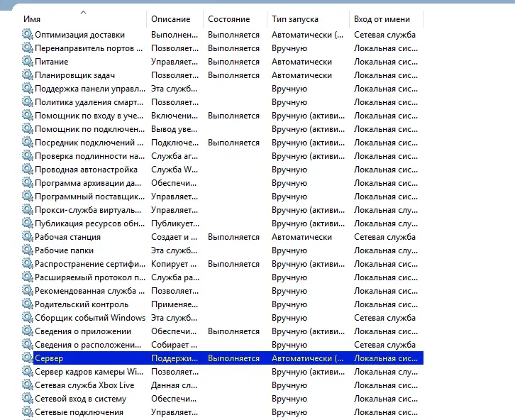Click Копирует description in Распространение сертификата row

click(x=173, y=264)
